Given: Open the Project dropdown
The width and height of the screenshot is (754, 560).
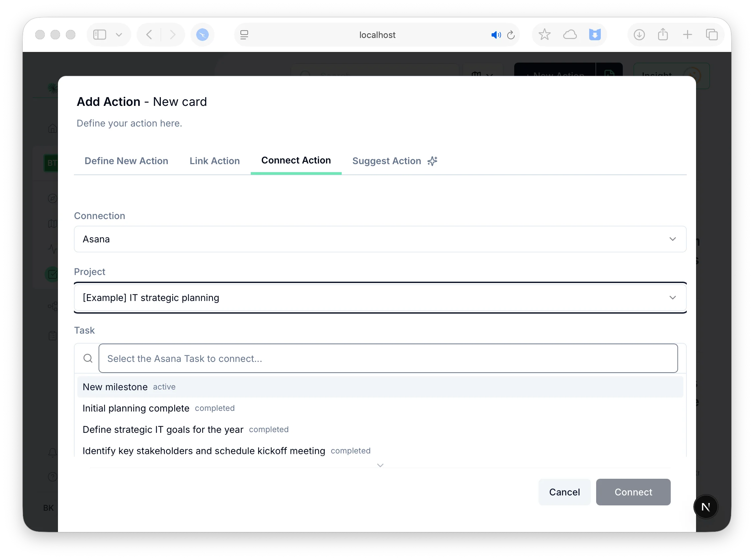Looking at the screenshot, I should click(380, 298).
